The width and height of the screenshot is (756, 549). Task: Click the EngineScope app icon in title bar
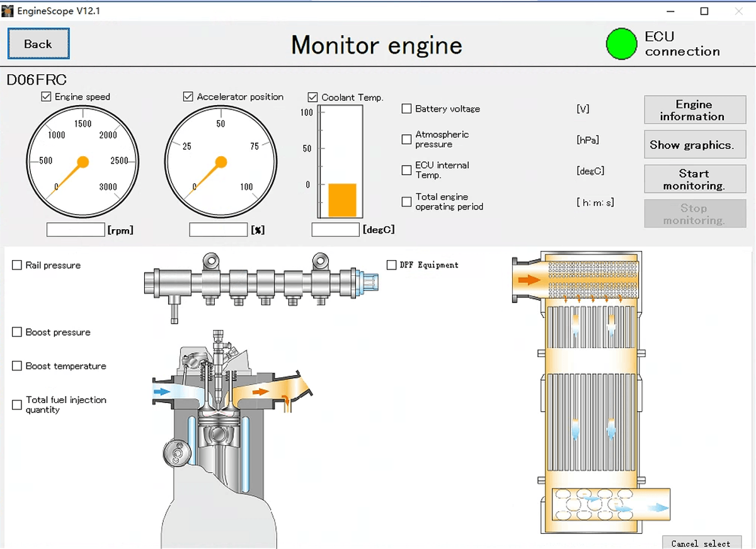click(8, 11)
